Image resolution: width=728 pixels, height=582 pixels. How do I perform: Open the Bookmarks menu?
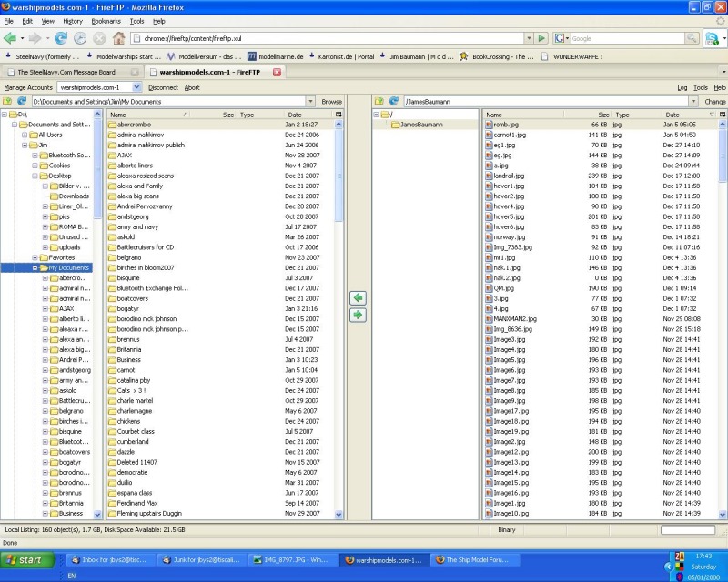[x=106, y=20]
